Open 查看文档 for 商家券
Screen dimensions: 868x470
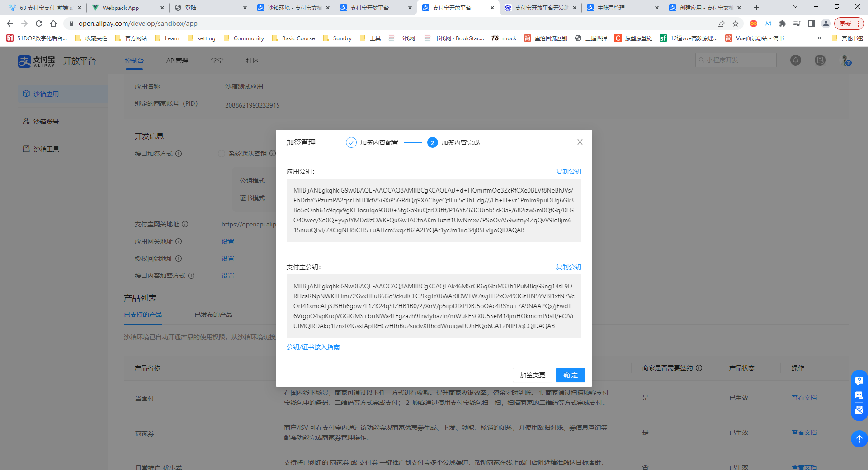click(x=804, y=432)
